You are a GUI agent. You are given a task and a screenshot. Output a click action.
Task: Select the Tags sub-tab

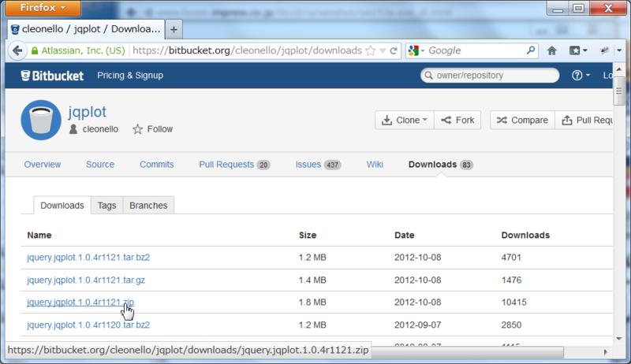coord(106,206)
